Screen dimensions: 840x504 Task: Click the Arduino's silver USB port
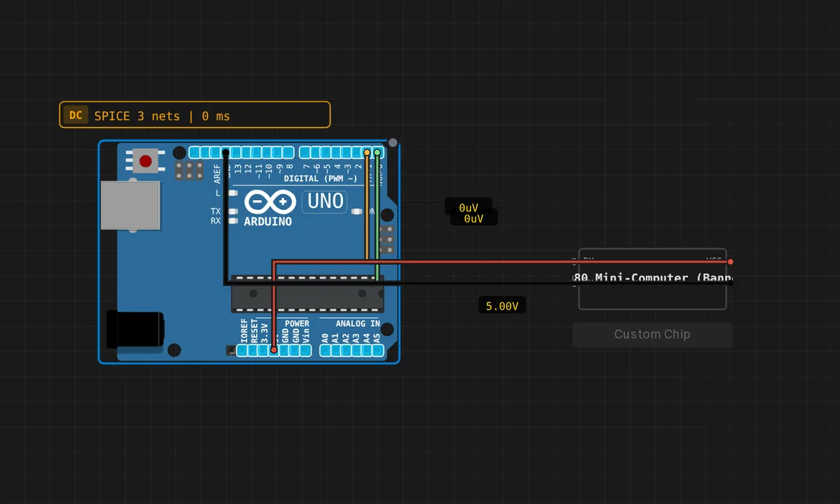coord(129,205)
